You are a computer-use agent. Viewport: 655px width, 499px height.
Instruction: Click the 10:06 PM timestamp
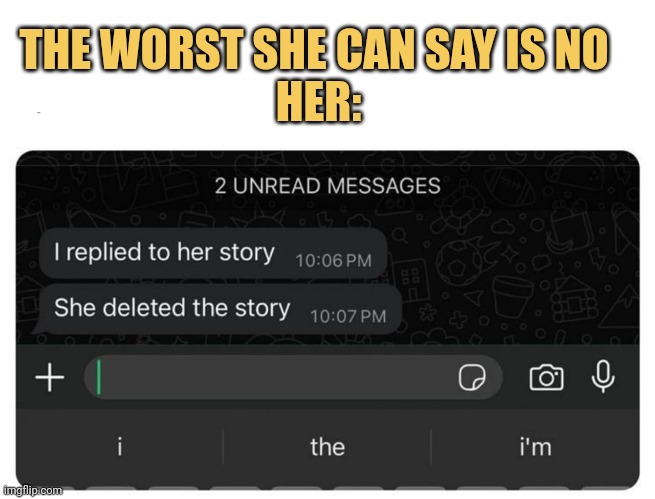click(x=333, y=261)
